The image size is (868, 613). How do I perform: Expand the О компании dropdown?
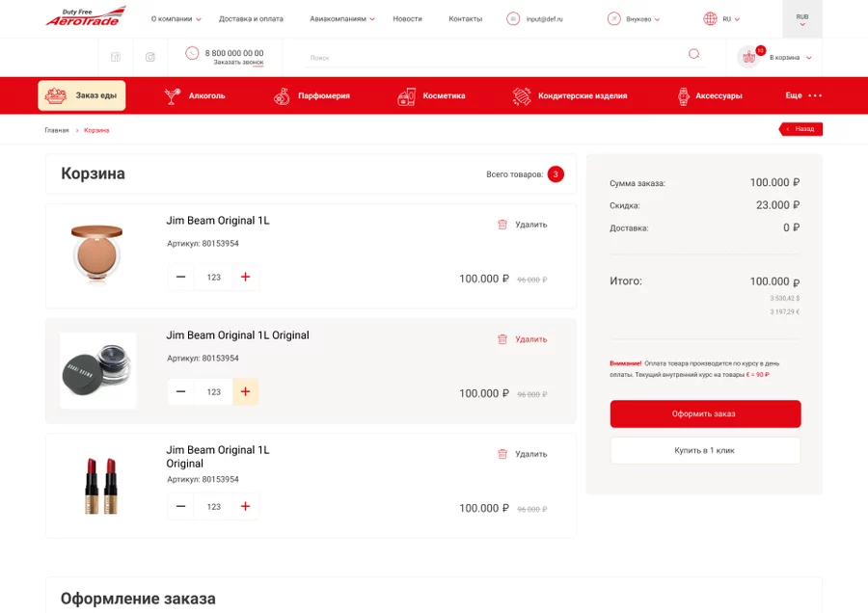point(176,19)
